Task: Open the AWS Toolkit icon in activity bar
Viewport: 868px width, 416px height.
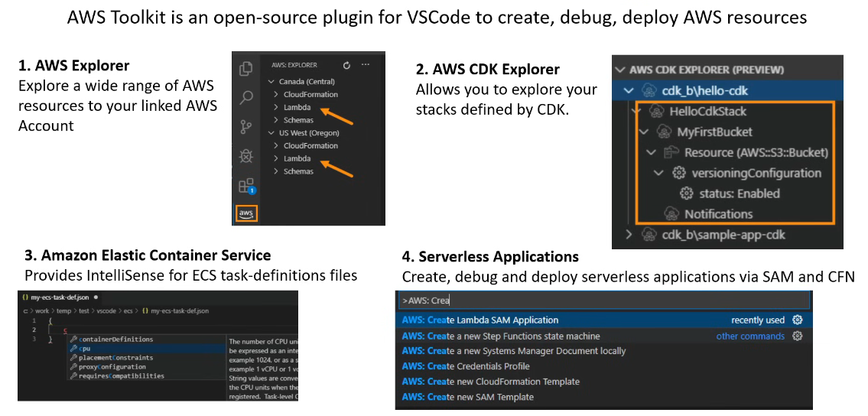Action: (246, 213)
